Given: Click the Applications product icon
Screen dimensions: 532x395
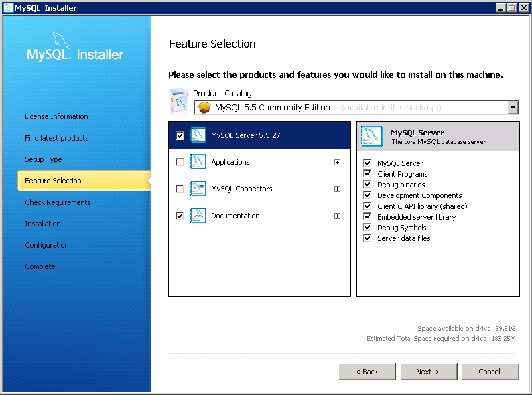Looking at the screenshot, I should point(198,162).
